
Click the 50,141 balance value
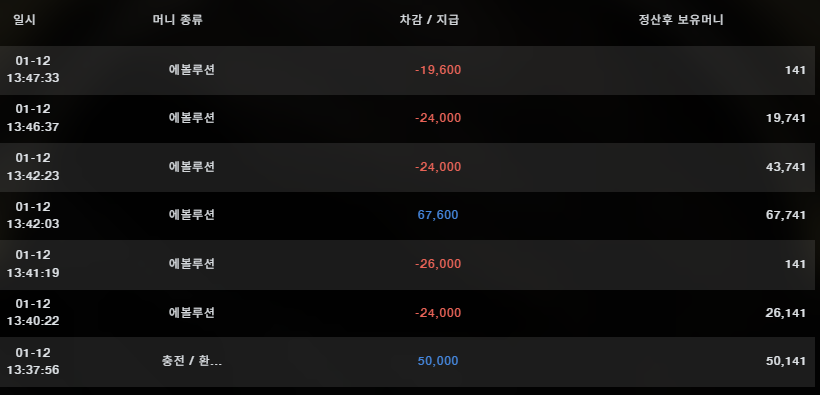[786, 361]
